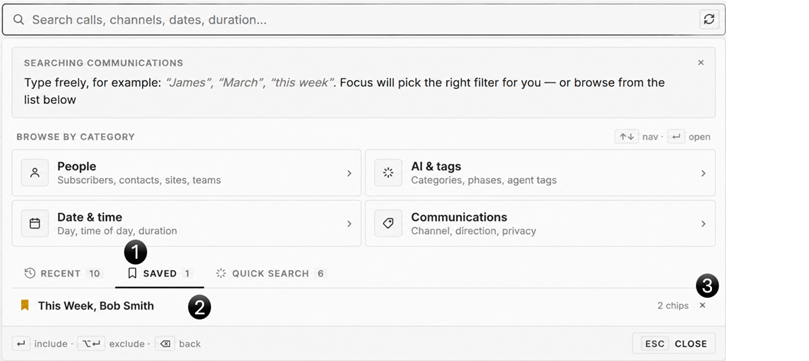Viewport: 809px width, 361px height.
Task: Remove the This Week, Bob Smith saved search
Action: coord(702,305)
